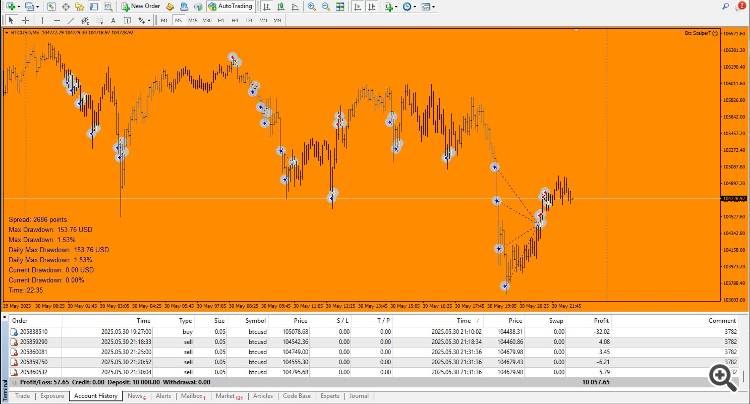
Task: Open the News tab
Action: click(x=136, y=396)
